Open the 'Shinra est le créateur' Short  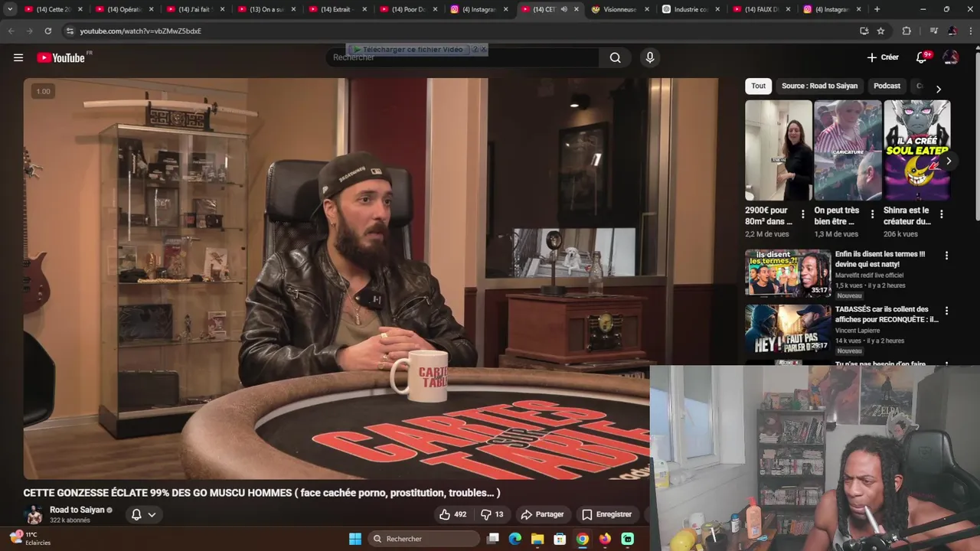point(917,150)
